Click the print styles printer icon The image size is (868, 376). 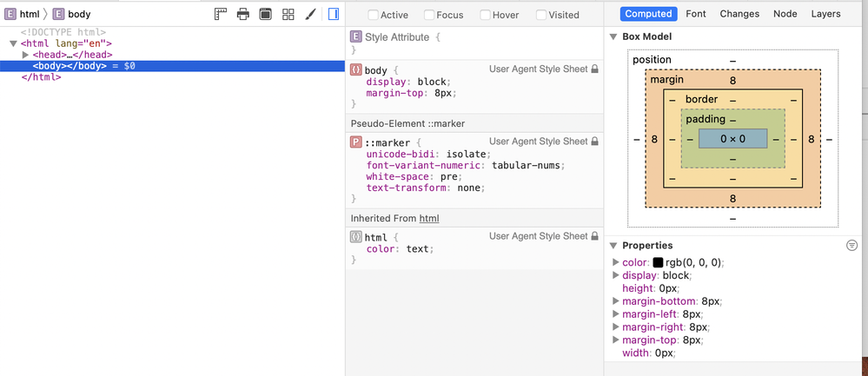[x=243, y=15]
